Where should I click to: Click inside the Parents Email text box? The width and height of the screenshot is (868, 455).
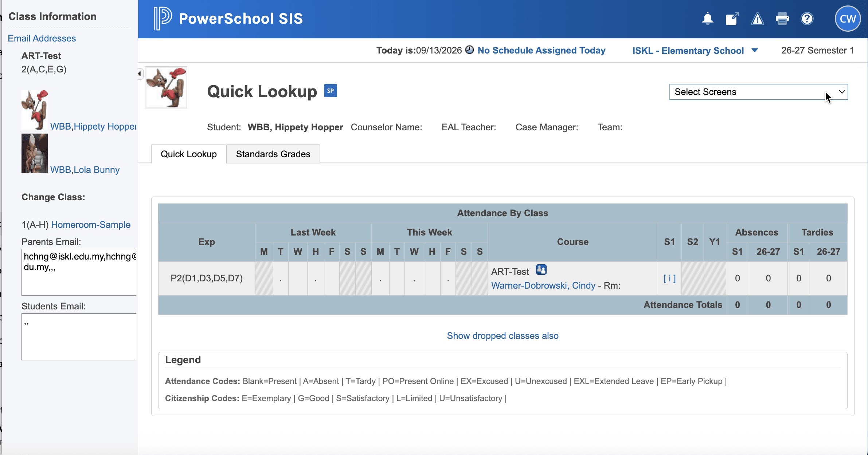pyautogui.click(x=79, y=272)
